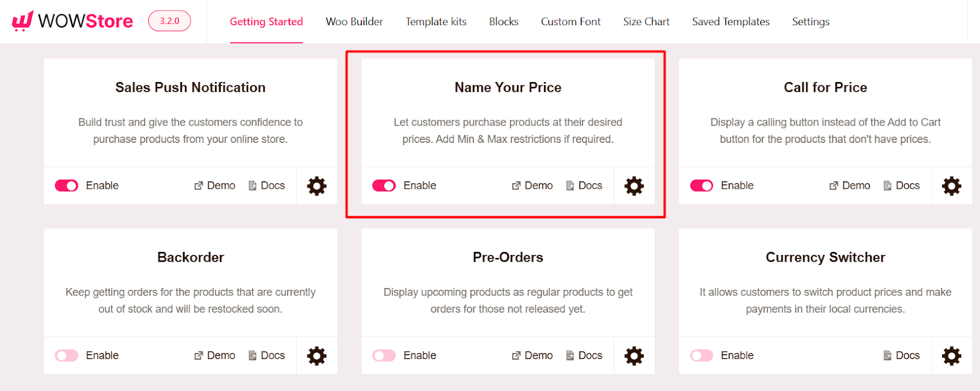Open settings gear for Sales Push Notification
This screenshot has width=980, height=391.
tap(316, 186)
